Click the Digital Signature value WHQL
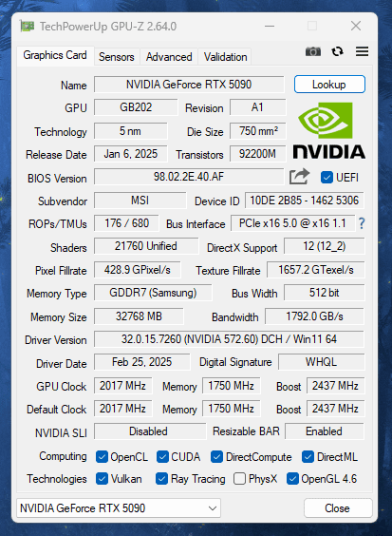 click(x=322, y=362)
